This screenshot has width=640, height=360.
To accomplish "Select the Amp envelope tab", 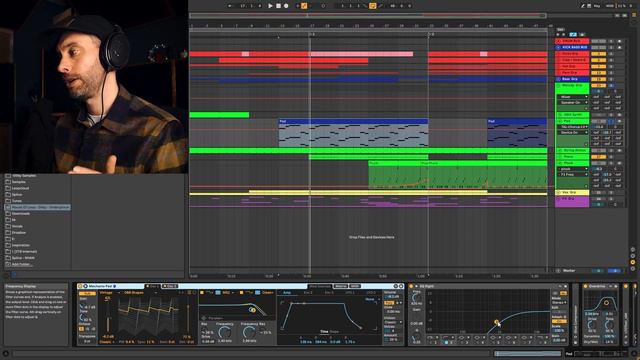I will pyautogui.click(x=287, y=293).
